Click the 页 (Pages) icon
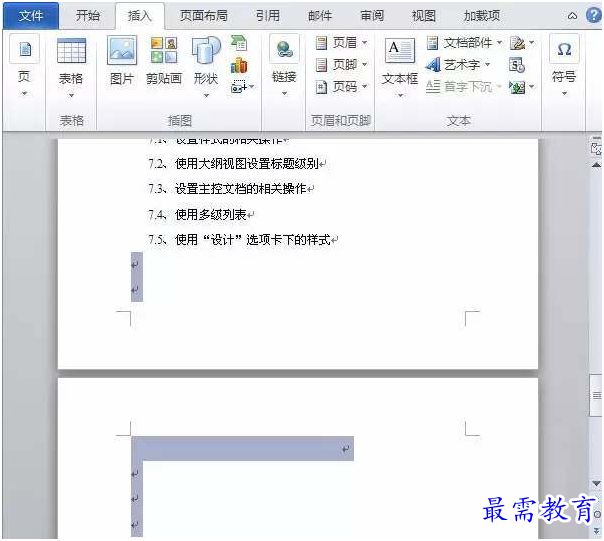 point(25,49)
